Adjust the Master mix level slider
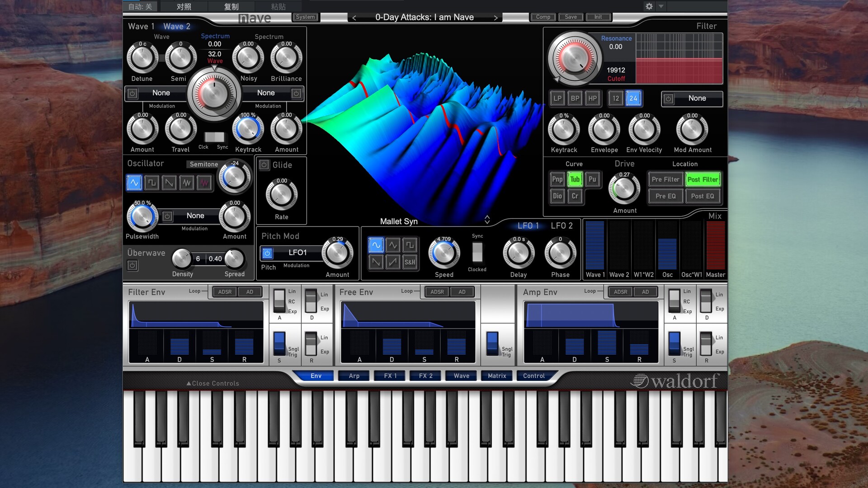The width and height of the screenshot is (868, 488). 715,245
